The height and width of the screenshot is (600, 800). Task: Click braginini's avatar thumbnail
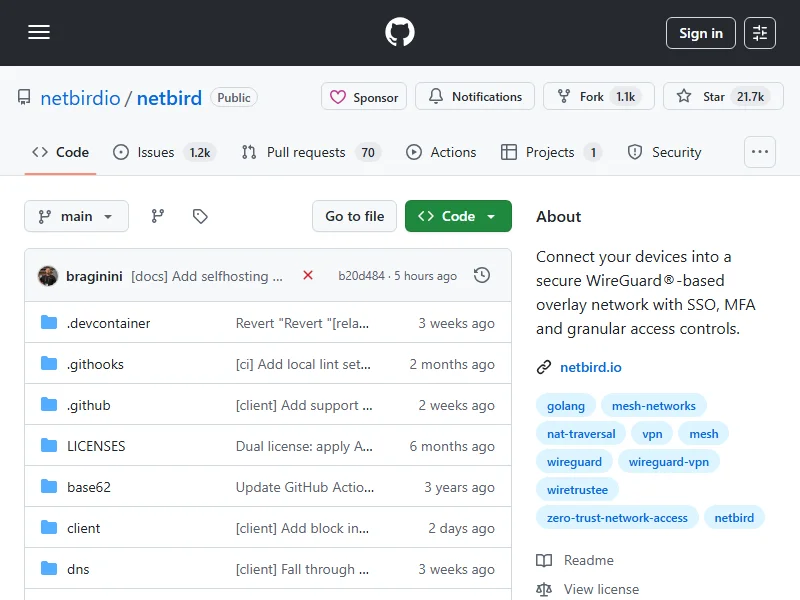coord(48,276)
